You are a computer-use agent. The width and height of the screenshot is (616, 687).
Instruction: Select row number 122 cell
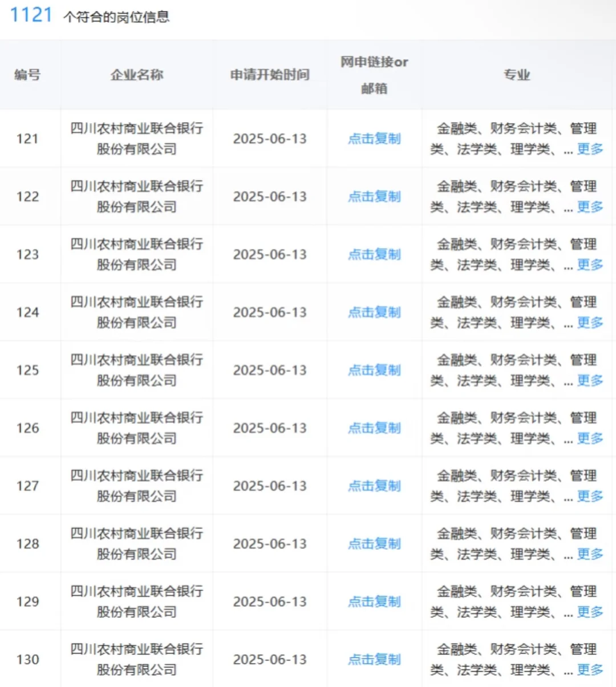click(x=27, y=197)
